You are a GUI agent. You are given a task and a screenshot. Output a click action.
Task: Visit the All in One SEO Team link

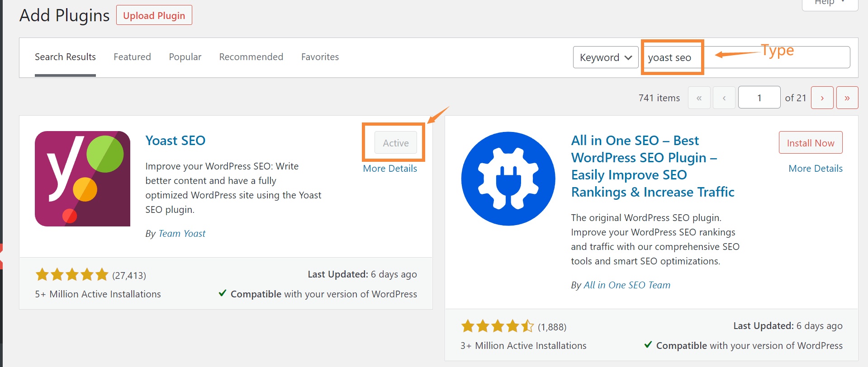click(x=627, y=285)
